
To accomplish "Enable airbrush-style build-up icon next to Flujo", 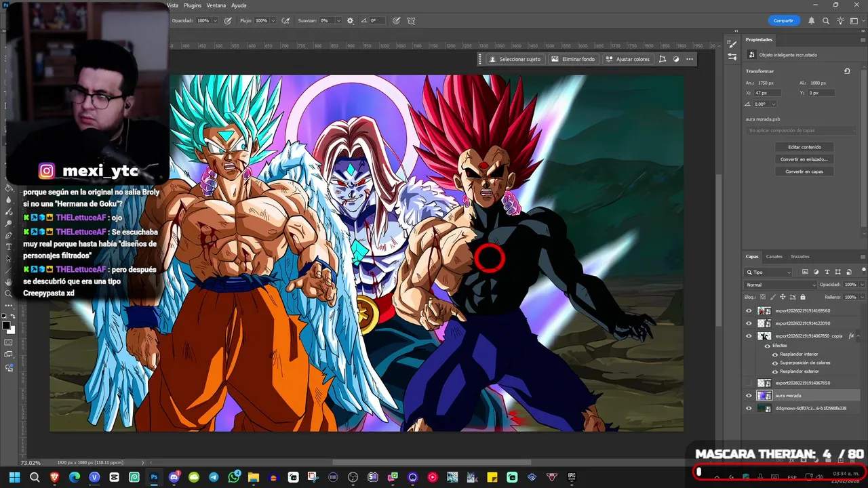I will pyautogui.click(x=285, y=20).
